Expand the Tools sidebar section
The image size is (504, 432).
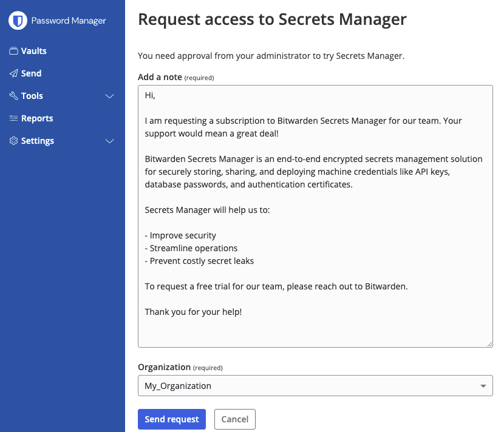click(x=109, y=96)
